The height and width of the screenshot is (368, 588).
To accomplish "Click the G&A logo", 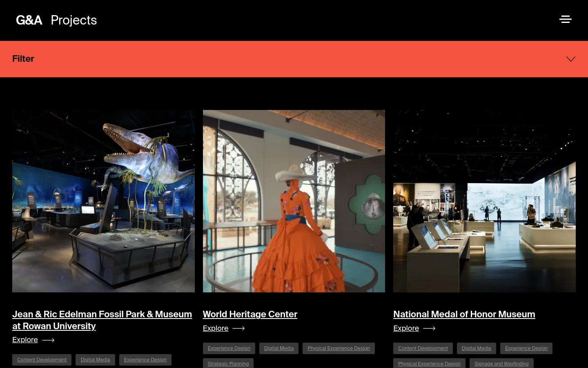I will pos(29,20).
